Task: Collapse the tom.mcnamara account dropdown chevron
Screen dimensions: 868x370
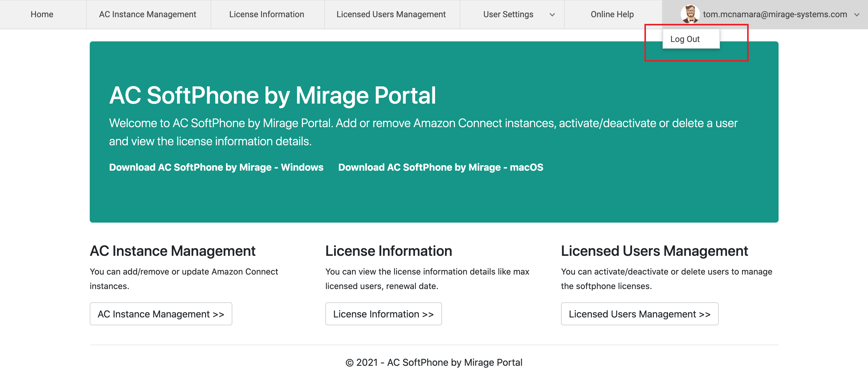Action: (857, 15)
